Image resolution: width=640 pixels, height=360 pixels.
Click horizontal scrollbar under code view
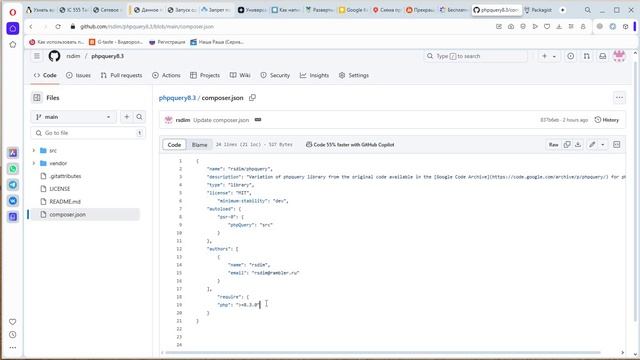point(382,353)
